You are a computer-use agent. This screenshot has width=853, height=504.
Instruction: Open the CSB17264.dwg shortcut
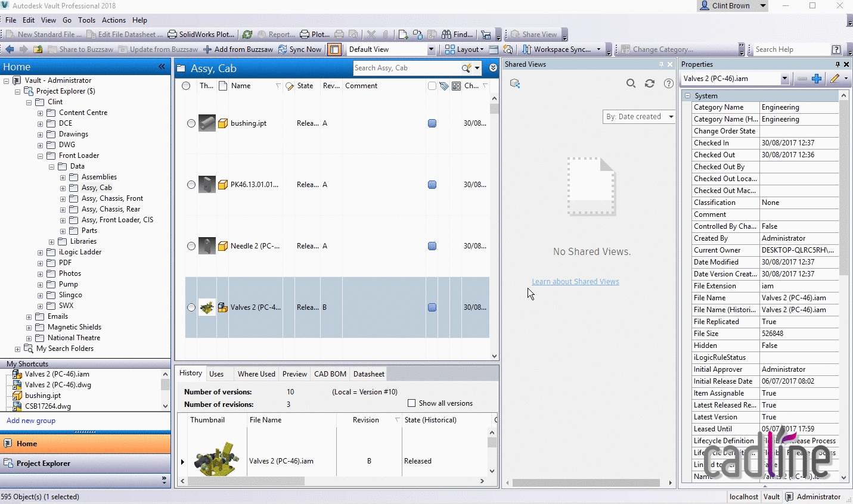click(48, 406)
